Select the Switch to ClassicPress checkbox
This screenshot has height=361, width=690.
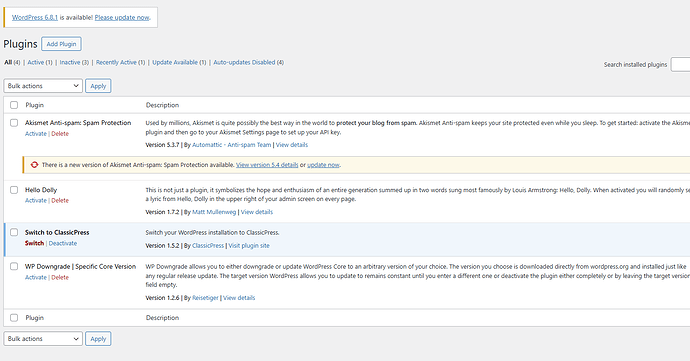[x=14, y=232]
